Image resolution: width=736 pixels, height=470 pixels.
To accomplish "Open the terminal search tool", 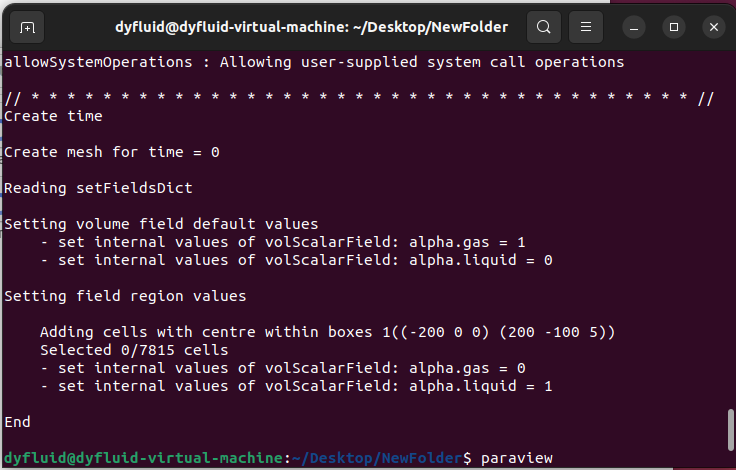I will (x=544, y=27).
